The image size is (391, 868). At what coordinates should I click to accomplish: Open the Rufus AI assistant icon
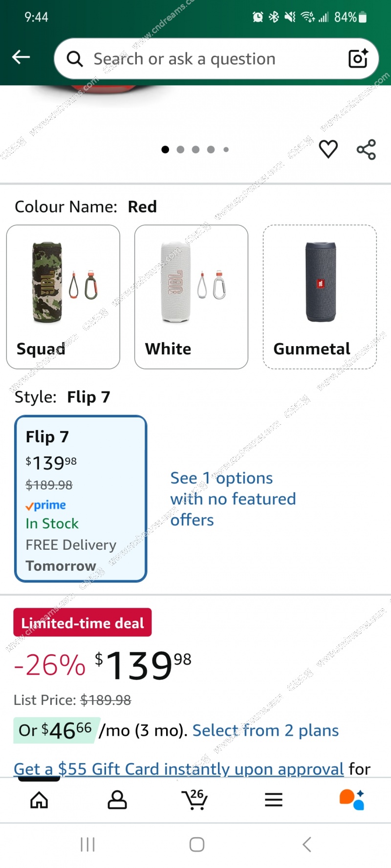coord(352,799)
